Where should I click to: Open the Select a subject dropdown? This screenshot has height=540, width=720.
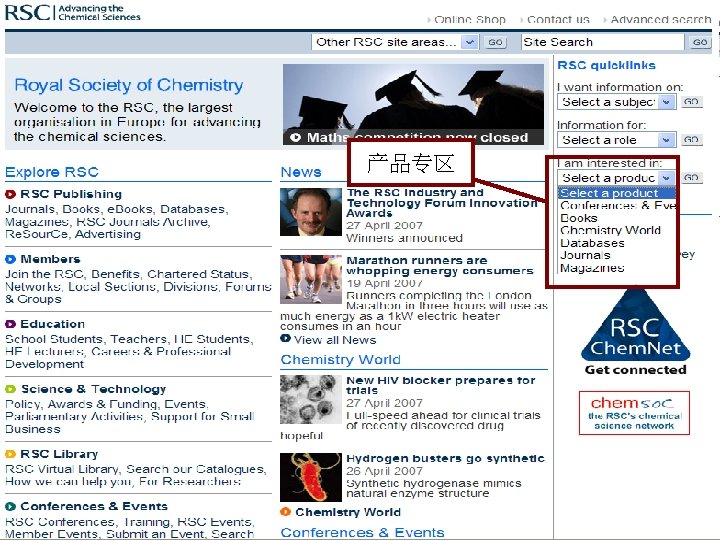[617, 102]
